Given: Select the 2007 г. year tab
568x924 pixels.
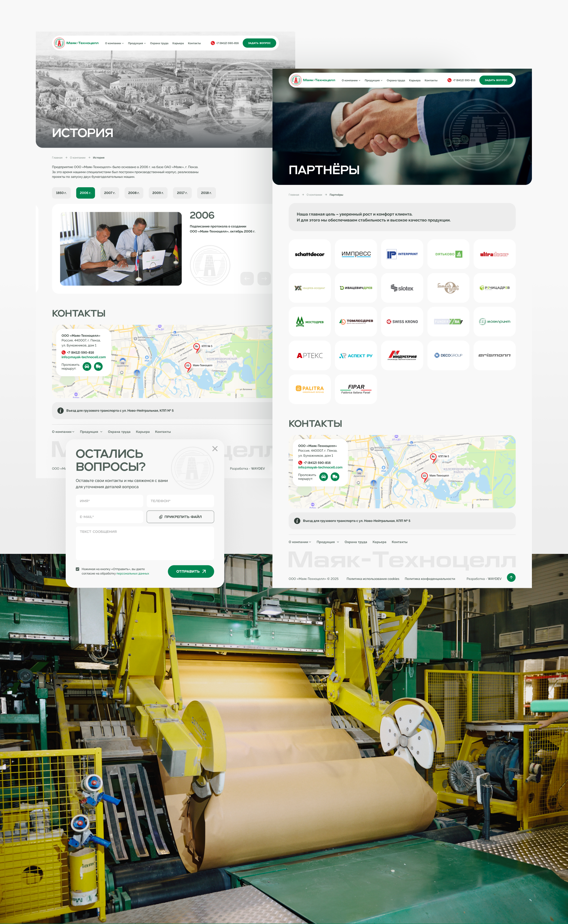Looking at the screenshot, I should pyautogui.click(x=110, y=193).
